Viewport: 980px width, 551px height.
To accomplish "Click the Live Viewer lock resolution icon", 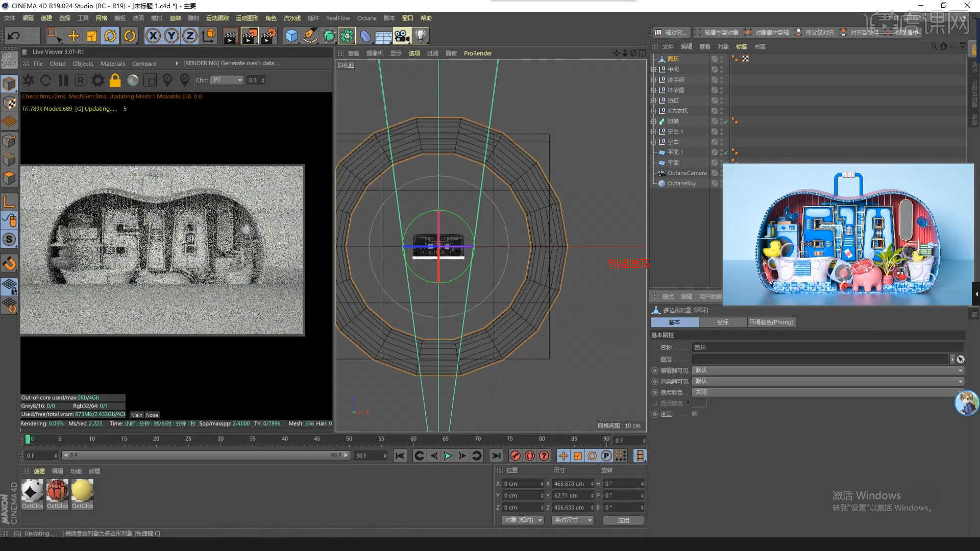I will [x=115, y=80].
